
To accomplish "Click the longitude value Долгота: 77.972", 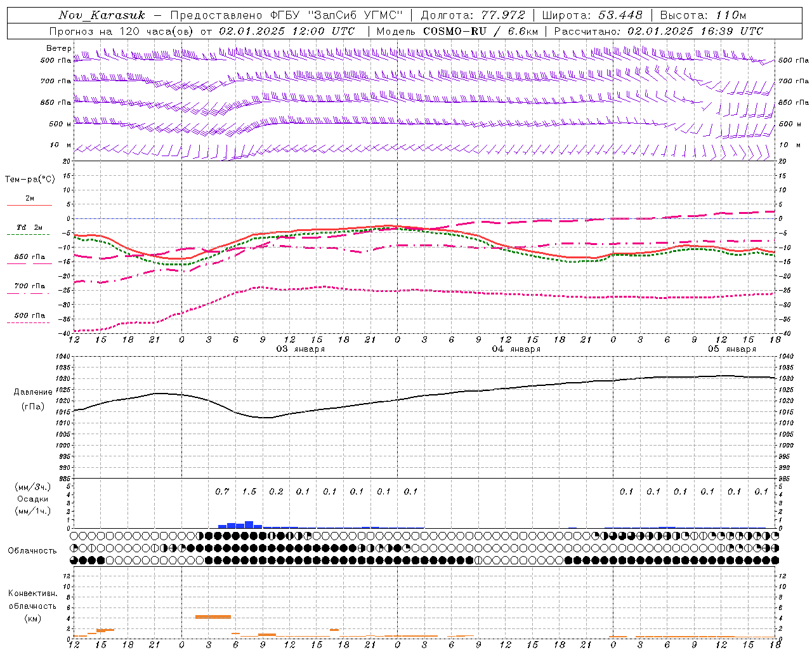I will point(473,15).
